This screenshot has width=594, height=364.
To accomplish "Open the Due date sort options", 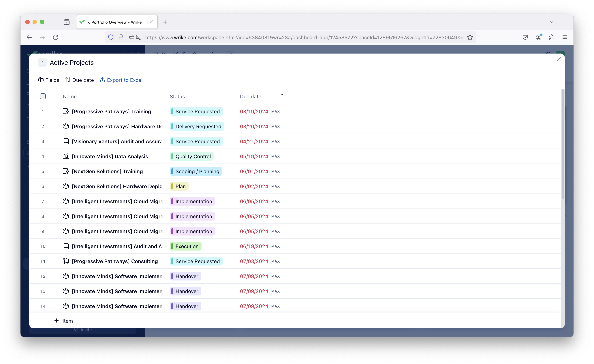I will (x=80, y=80).
